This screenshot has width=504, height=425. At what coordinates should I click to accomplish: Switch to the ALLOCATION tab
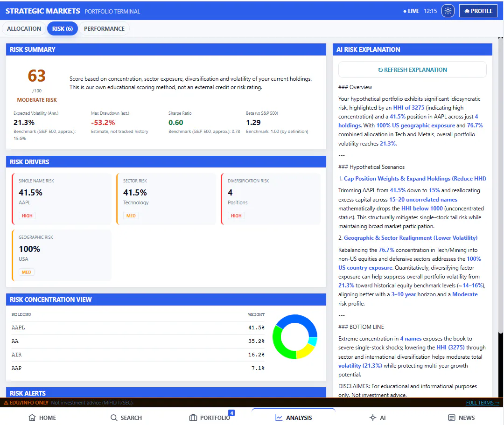point(24,28)
